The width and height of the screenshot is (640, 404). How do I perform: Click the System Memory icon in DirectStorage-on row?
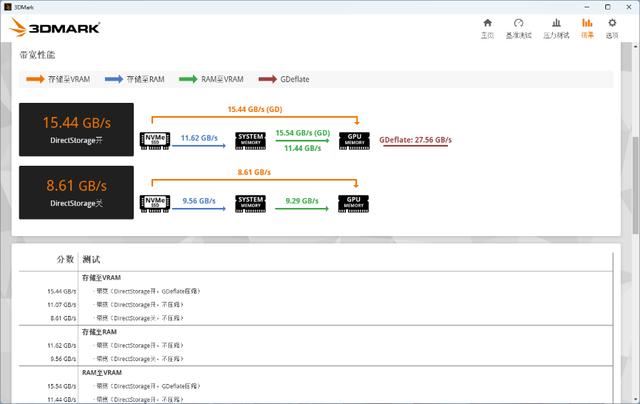(250, 140)
